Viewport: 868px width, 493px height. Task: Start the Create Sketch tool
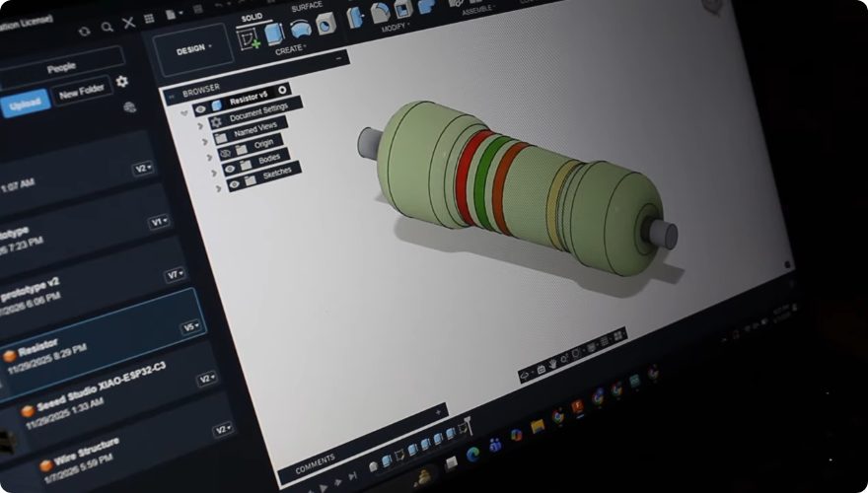pos(249,39)
